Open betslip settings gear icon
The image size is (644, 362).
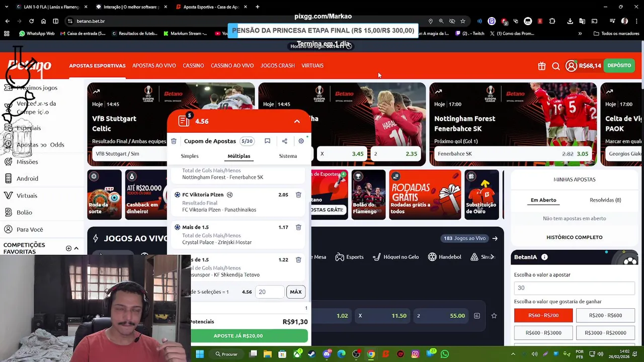(x=301, y=141)
